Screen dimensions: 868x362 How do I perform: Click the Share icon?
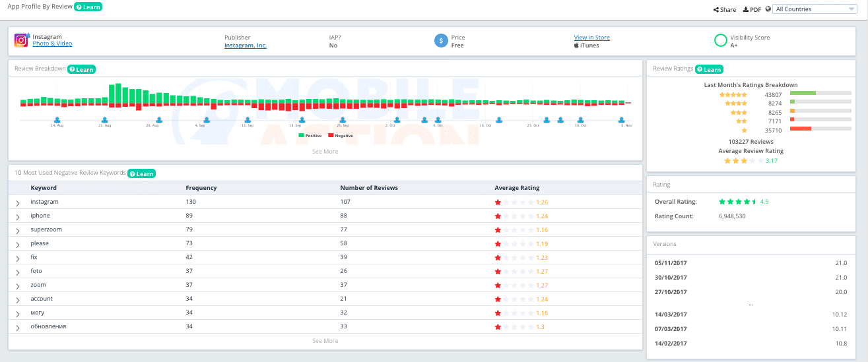716,10
